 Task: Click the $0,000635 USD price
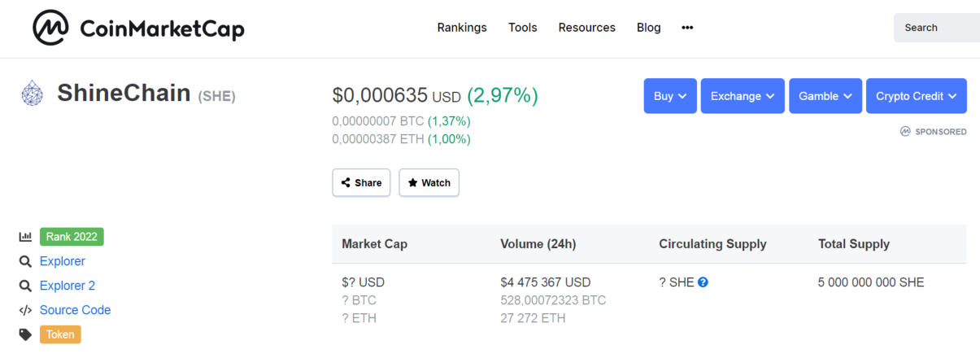(397, 96)
